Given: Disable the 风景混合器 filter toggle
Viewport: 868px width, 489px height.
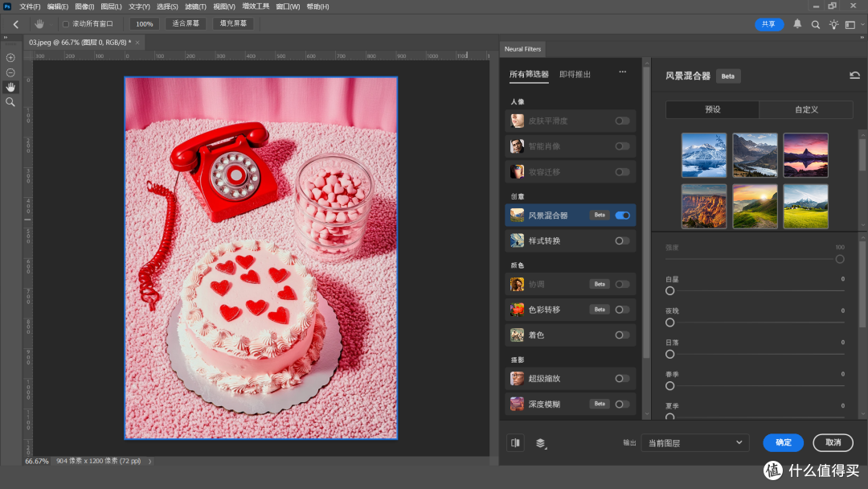Looking at the screenshot, I should [622, 216].
